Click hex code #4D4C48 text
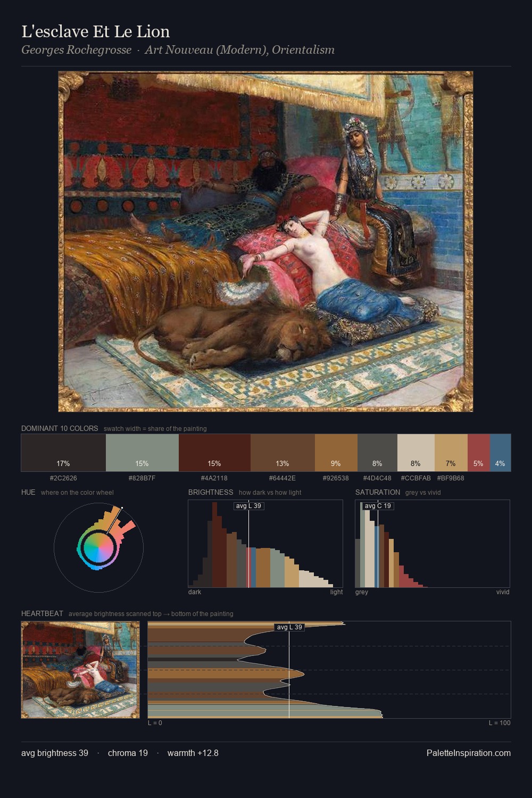 tap(377, 478)
